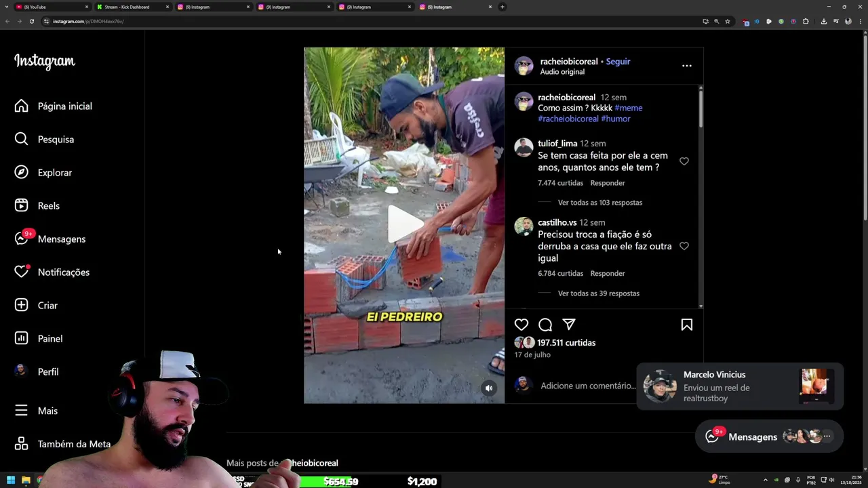Image resolution: width=868 pixels, height=488 pixels.
Task: Open the 27°C weather widget
Action: pyautogui.click(x=719, y=480)
